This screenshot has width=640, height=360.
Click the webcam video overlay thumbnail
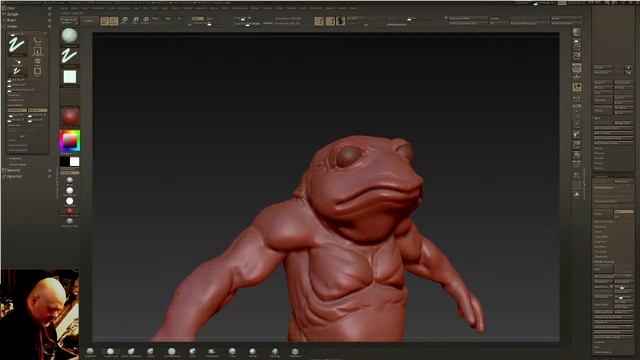coord(40,314)
